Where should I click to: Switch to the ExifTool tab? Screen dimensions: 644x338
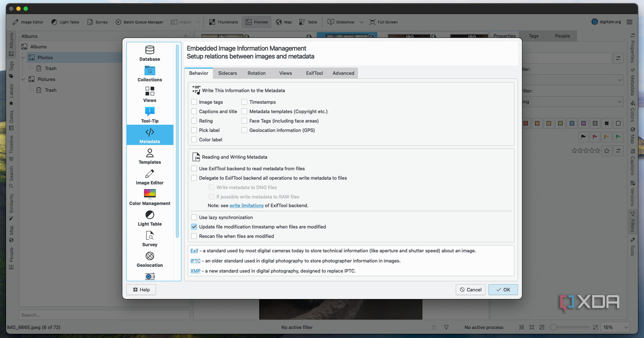point(314,73)
